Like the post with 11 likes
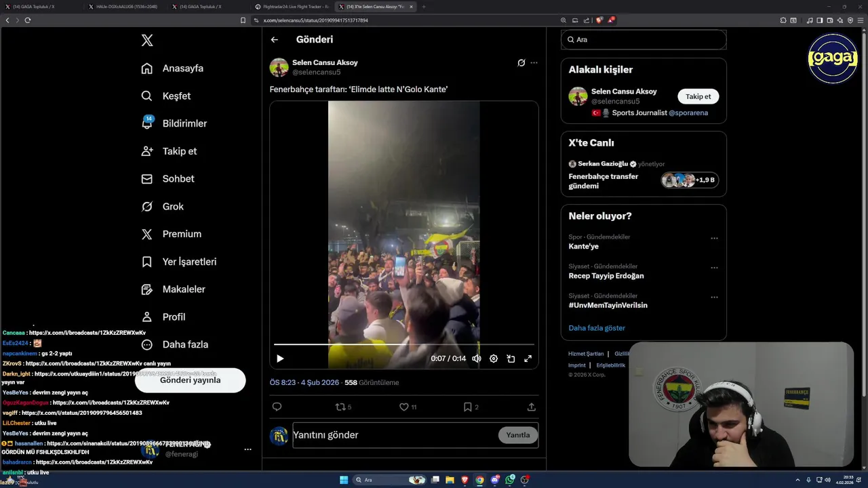The image size is (868, 488). (408, 407)
